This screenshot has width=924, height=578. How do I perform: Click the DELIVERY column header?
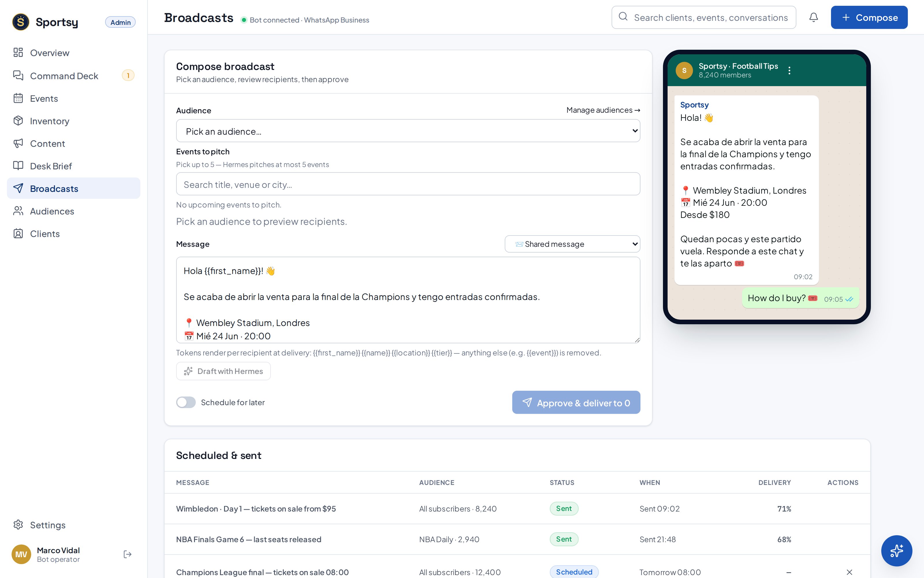774,482
